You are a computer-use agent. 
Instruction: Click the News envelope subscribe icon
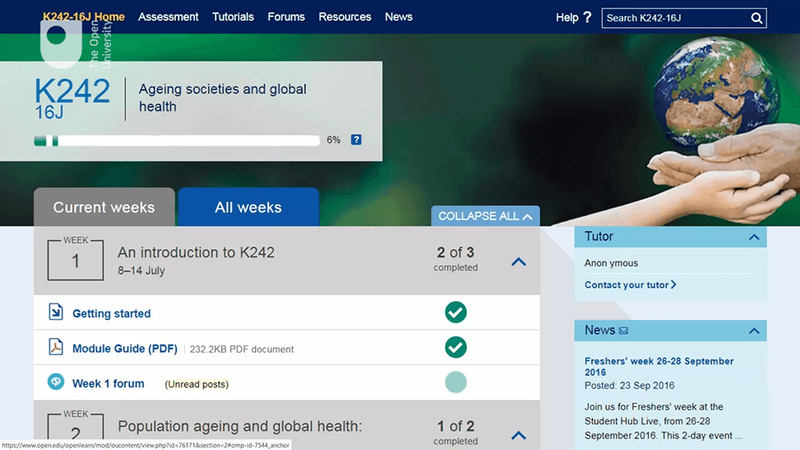pos(623,331)
